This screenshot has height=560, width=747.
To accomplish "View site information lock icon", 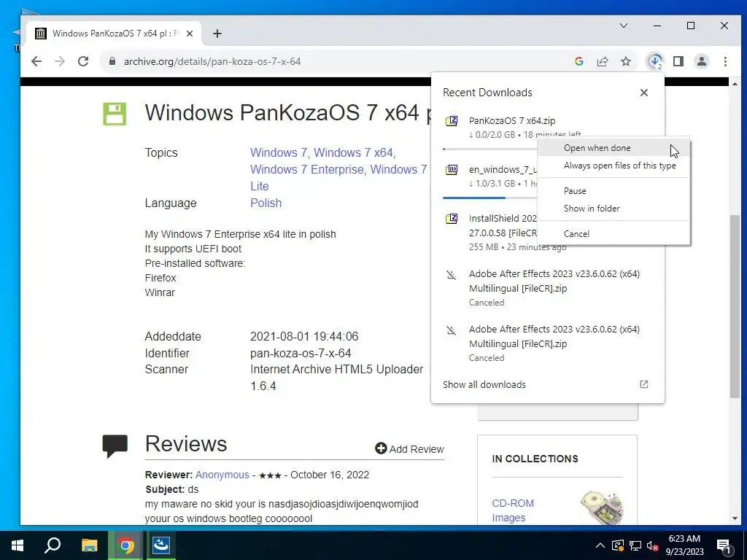I will 112,61.
